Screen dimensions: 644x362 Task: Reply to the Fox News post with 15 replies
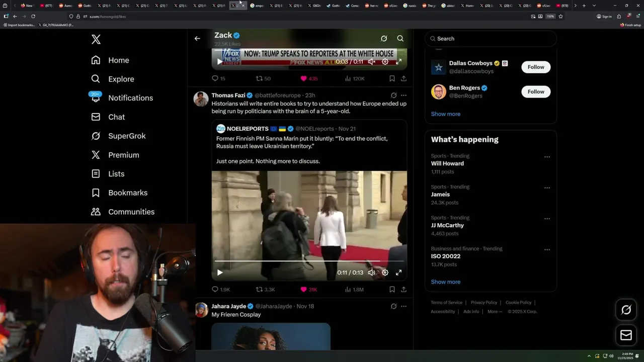tap(218, 78)
